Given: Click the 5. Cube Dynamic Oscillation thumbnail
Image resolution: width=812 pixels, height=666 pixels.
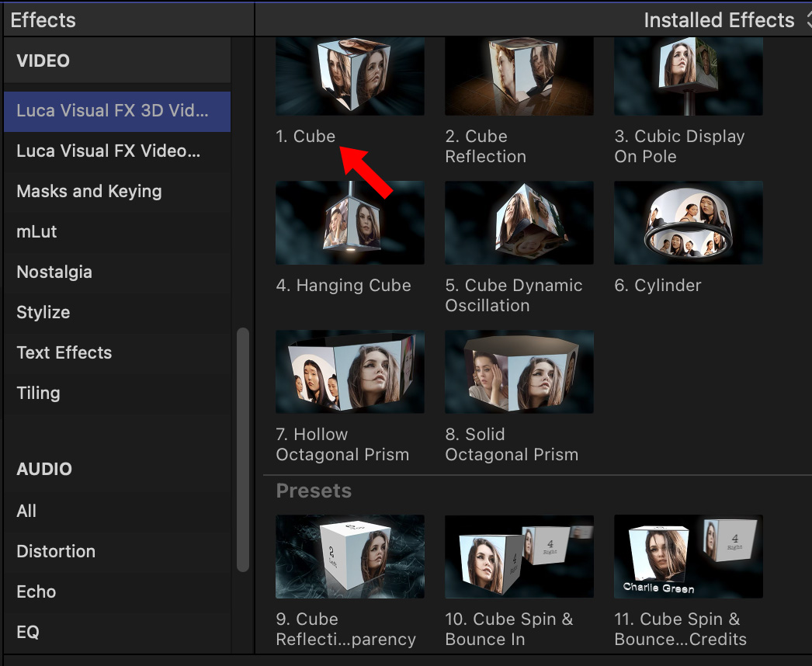Looking at the screenshot, I should (519, 223).
